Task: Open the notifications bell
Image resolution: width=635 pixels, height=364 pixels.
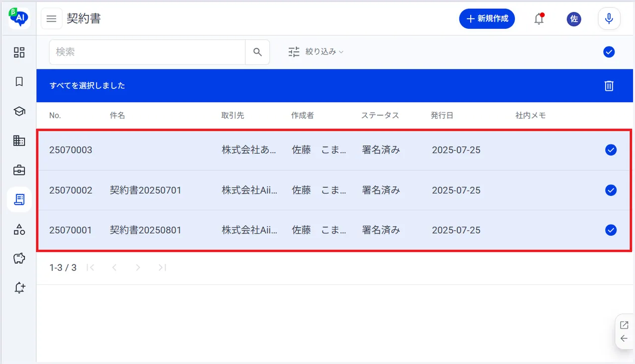Action: point(539,19)
